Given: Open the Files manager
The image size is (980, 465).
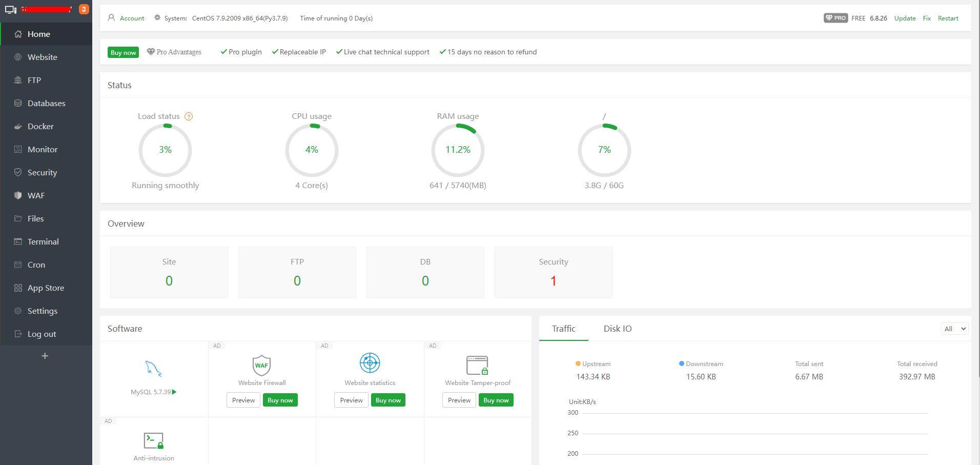Looking at the screenshot, I should [x=36, y=218].
